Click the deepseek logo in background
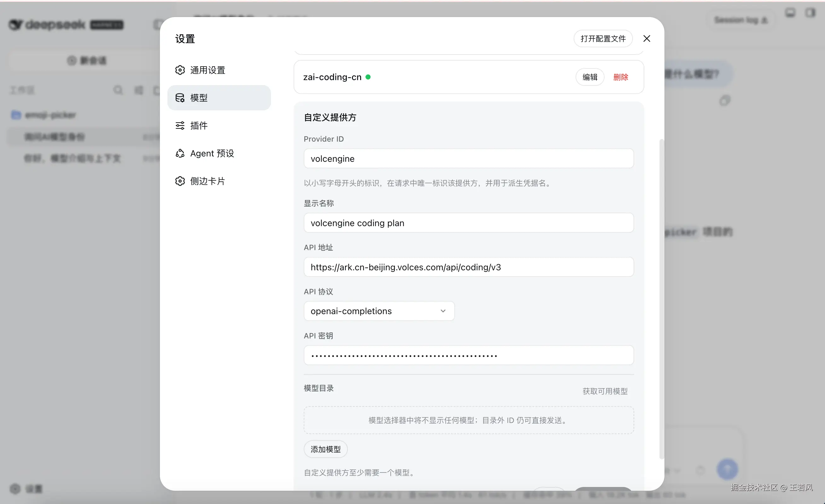This screenshot has height=504, width=825. tap(66, 25)
